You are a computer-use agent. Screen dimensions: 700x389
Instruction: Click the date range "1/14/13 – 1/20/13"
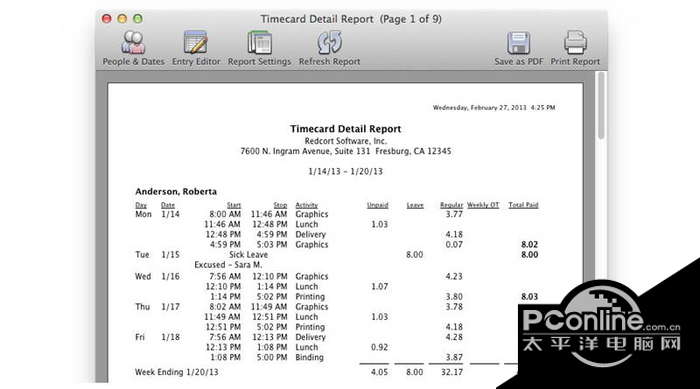pos(346,171)
